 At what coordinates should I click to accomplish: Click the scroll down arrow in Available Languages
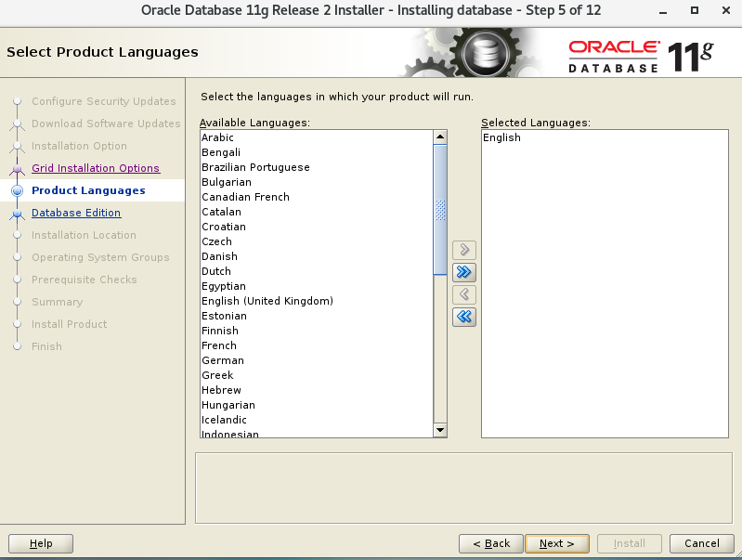click(440, 430)
